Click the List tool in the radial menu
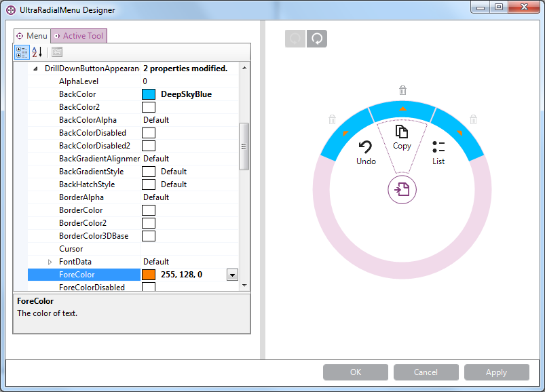This screenshot has height=392, width=545. click(438, 153)
